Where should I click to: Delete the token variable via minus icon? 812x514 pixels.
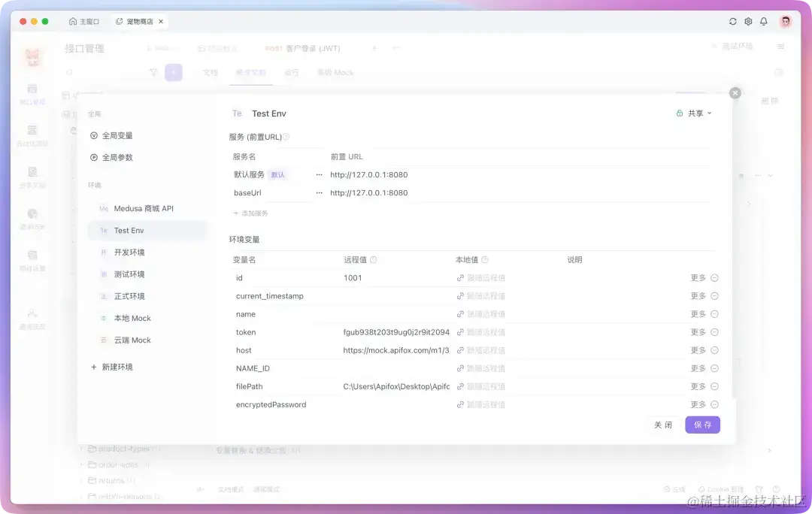point(714,332)
